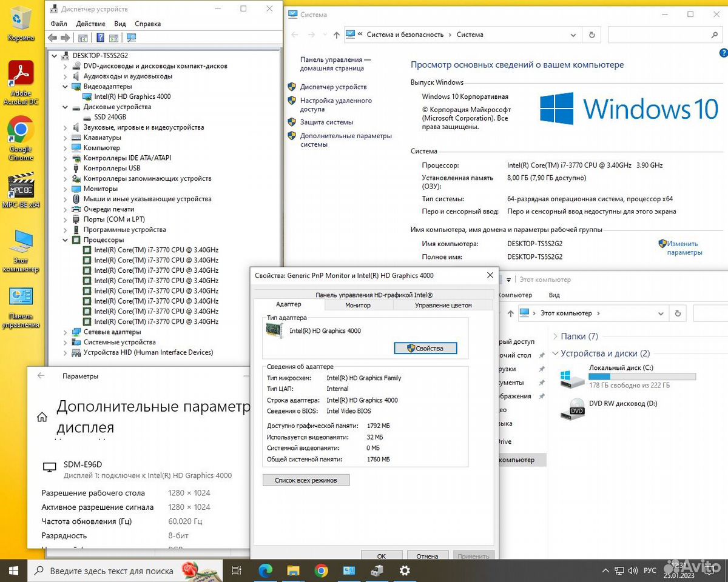
Task: Select Google Chrome desktop shortcut
Action: coord(21,138)
